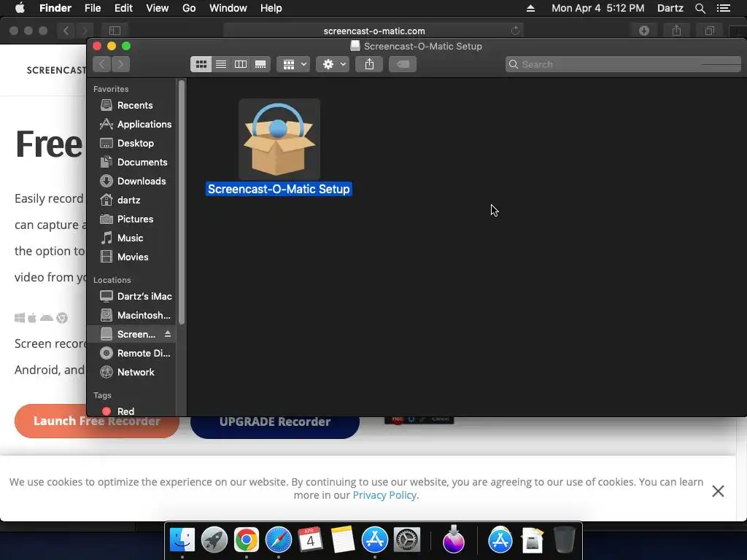
Task: Open the View menu
Action: click(x=158, y=8)
